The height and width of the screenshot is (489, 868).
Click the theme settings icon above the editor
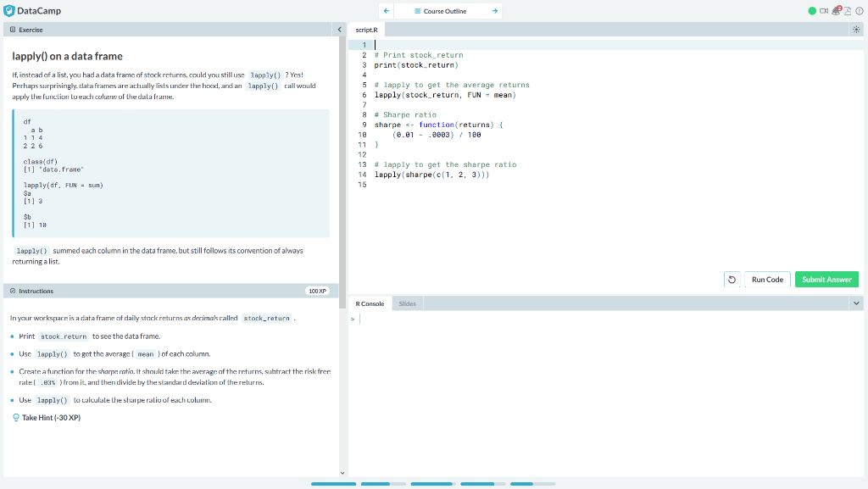(x=856, y=29)
